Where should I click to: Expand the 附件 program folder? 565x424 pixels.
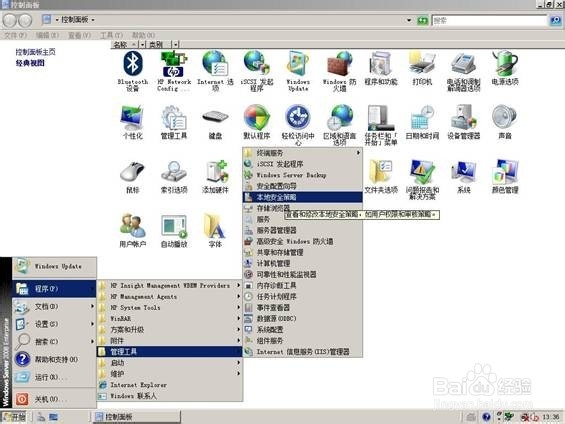[169, 340]
